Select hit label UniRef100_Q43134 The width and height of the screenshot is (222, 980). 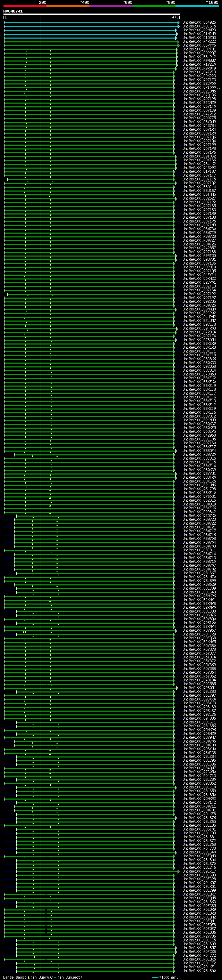[x=199, y=680]
